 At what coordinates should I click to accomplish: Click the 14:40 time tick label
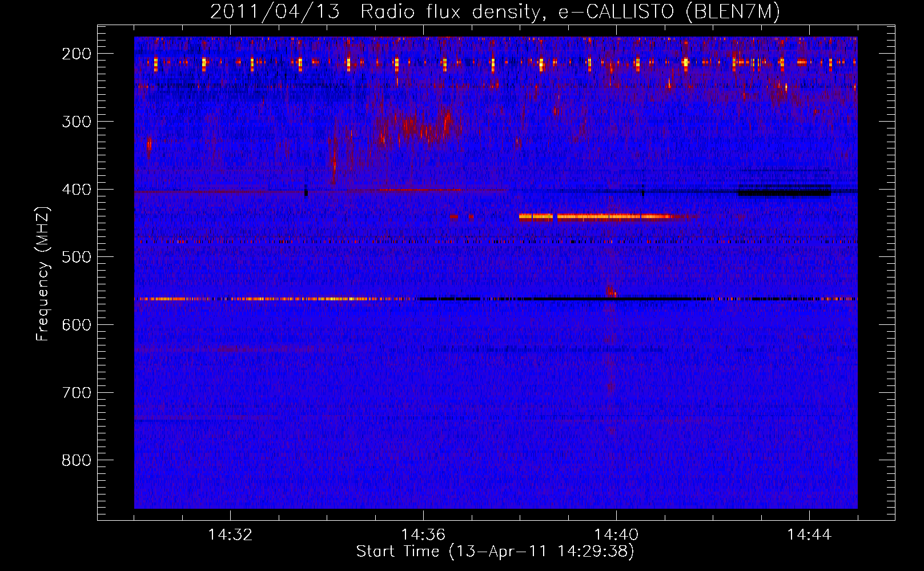tap(616, 535)
